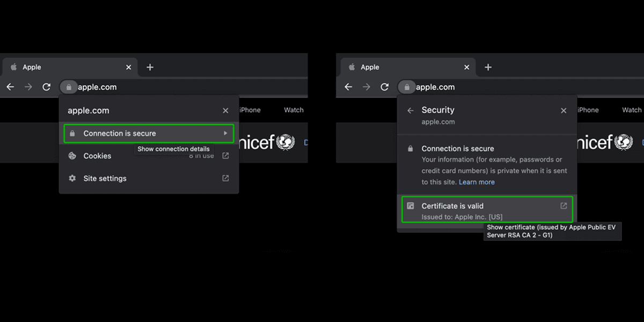Viewport: 644px width, 322px height.
Task: Click the iPhone nav link in the right window
Action: tap(588, 110)
